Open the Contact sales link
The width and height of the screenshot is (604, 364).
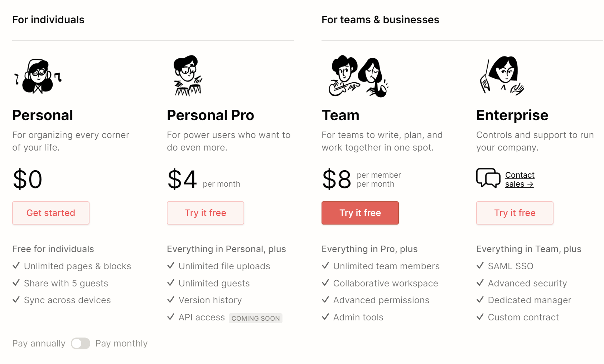(520, 179)
